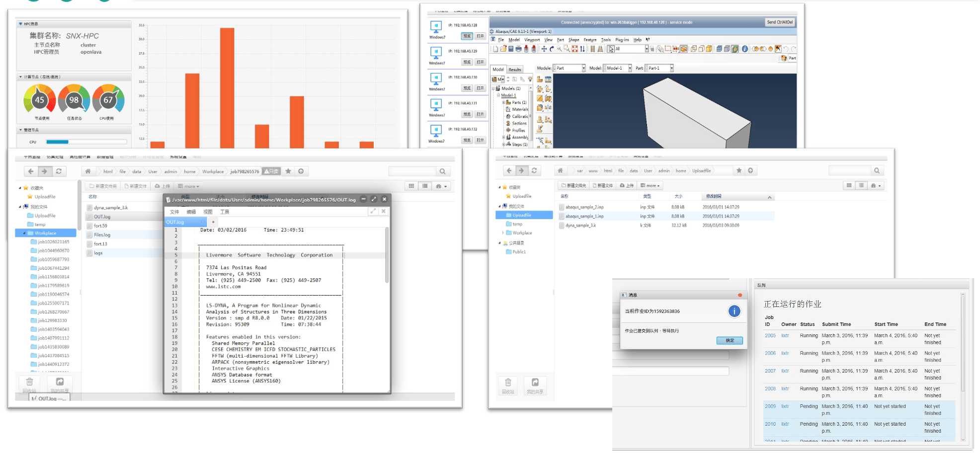980x456 pixels.
Task: Click the Auto-Fit View icon in Abaqus
Action: [574, 49]
